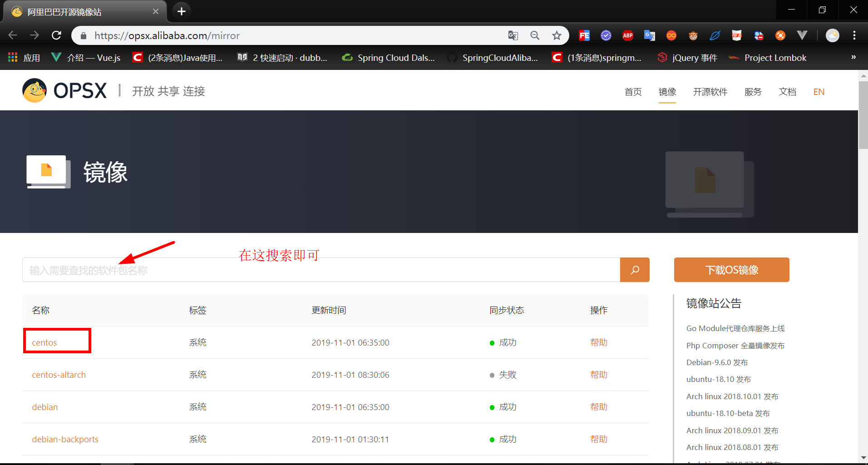The image size is (868, 465).
Task: Open 服务 navigation item
Action: [x=753, y=92]
